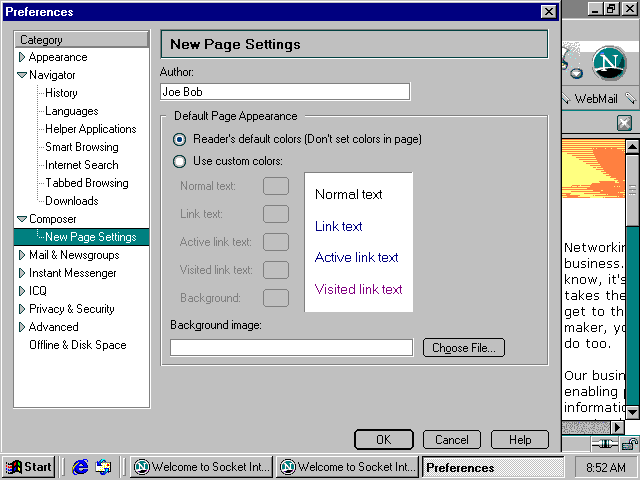Click the OK button

click(x=384, y=440)
